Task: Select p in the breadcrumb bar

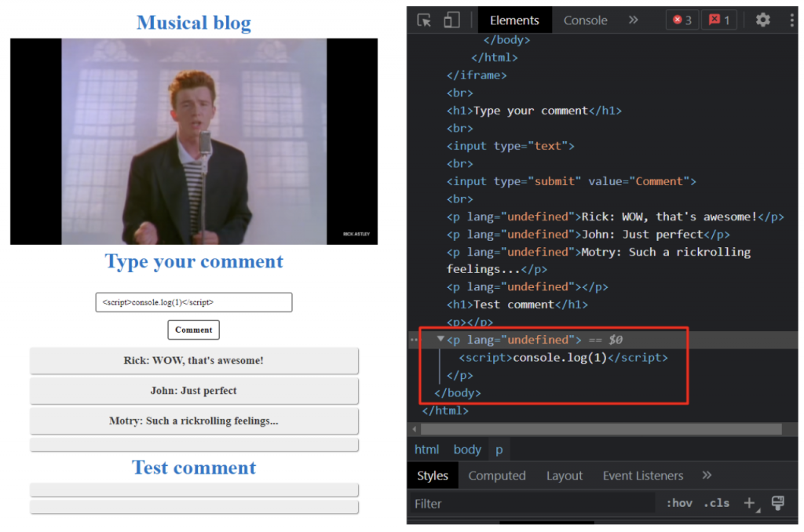Action: [499, 450]
